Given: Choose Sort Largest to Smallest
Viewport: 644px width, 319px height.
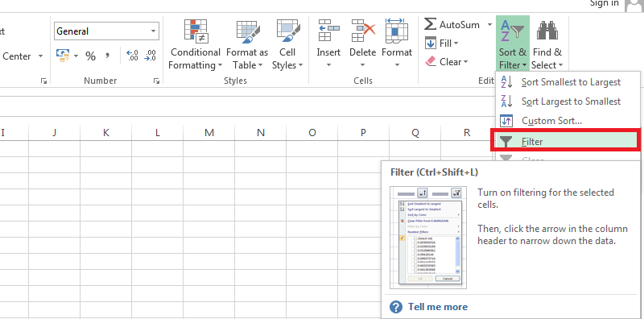Looking at the screenshot, I should click(568, 101).
